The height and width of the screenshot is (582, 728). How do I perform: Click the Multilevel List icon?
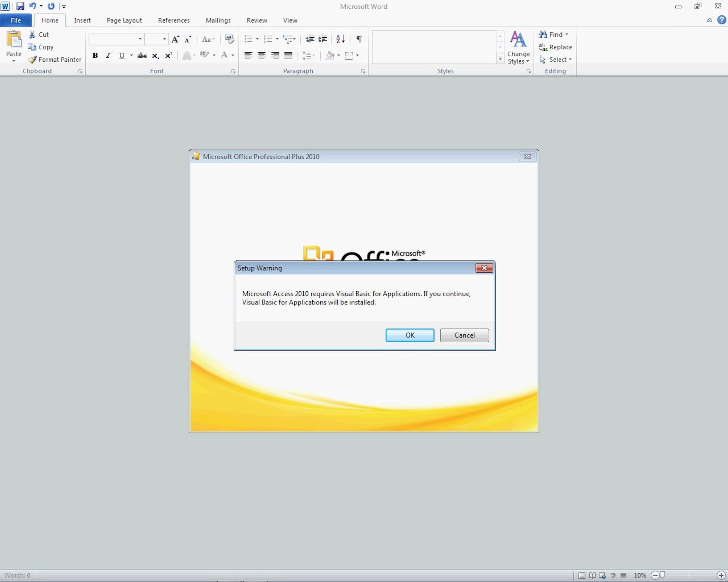[287, 39]
